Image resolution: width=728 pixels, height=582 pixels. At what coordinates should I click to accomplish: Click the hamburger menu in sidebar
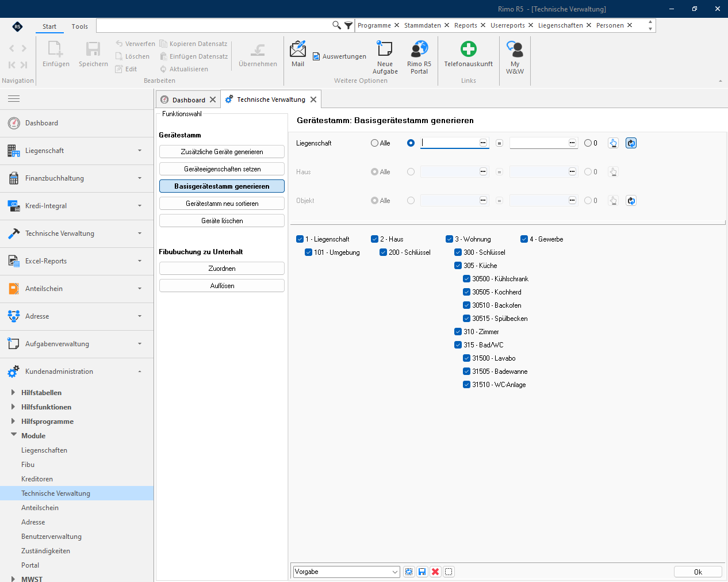click(14, 99)
